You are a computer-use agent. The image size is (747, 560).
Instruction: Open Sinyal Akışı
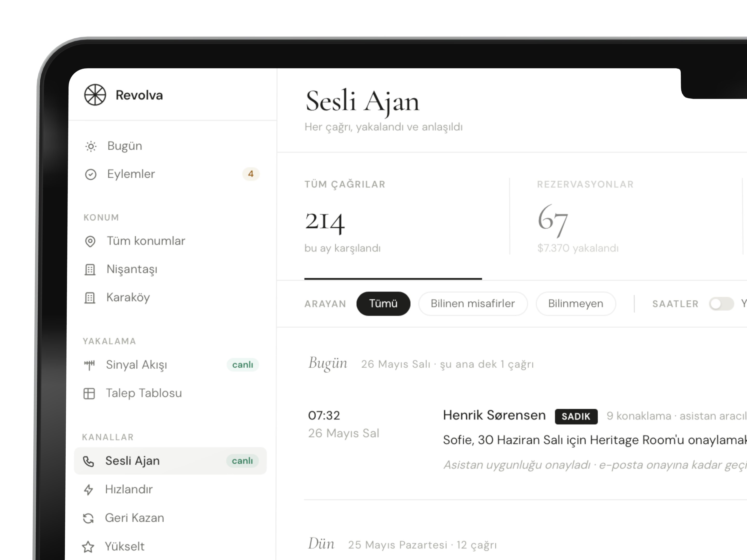pos(136,365)
